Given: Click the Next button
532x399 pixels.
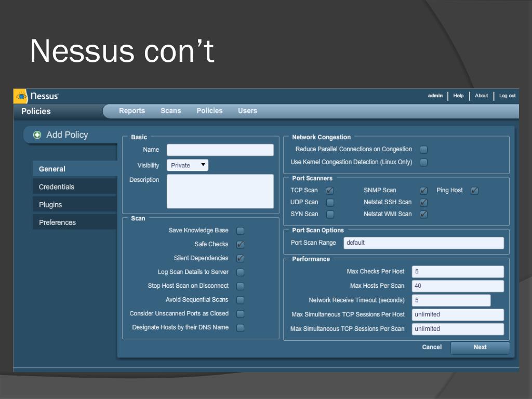Looking at the screenshot, I should click(x=480, y=348).
